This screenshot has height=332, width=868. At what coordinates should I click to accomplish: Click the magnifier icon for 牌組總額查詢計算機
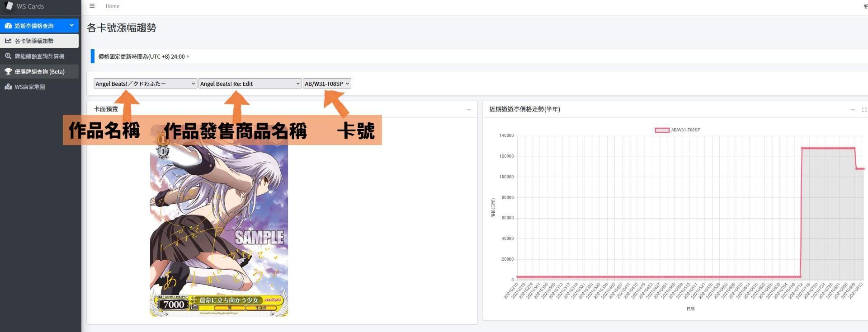(x=8, y=56)
